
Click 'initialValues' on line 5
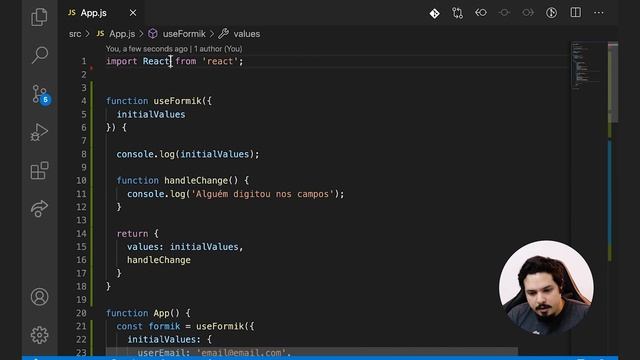[151, 114]
